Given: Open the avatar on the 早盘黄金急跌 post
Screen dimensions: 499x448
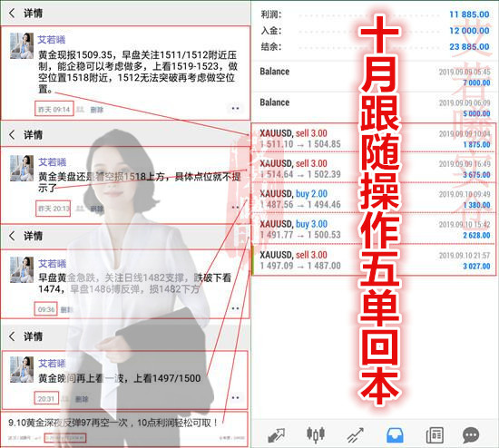Looking at the screenshot, I should tap(22, 270).
